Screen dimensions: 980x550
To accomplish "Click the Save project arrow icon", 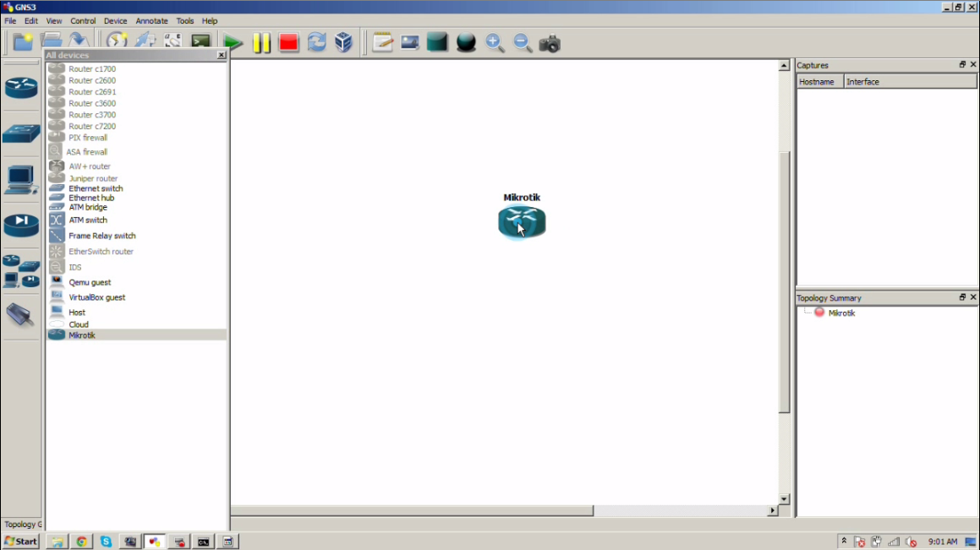I will pos(79,41).
